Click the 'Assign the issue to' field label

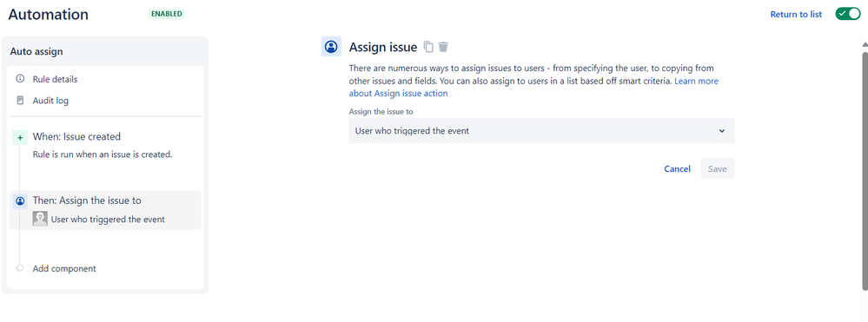(x=381, y=112)
